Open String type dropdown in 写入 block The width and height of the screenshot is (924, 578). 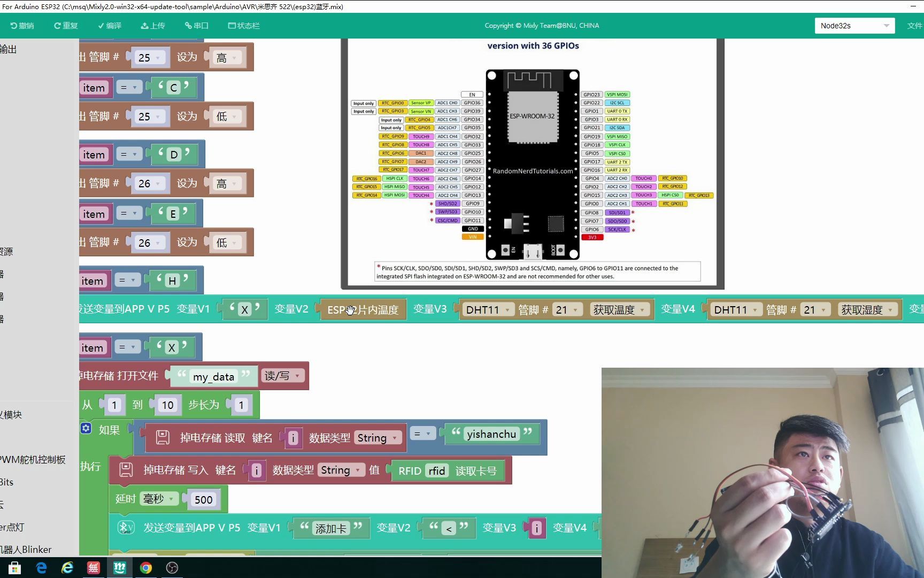click(x=342, y=470)
